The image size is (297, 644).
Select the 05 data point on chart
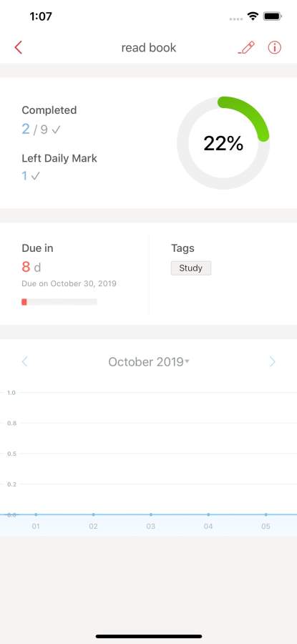tap(266, 514)
